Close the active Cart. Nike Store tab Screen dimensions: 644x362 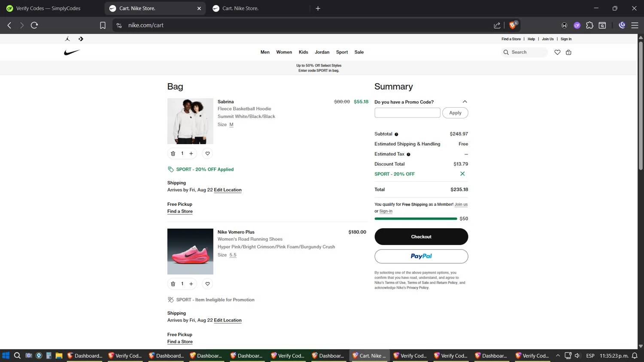pos(199,8)
